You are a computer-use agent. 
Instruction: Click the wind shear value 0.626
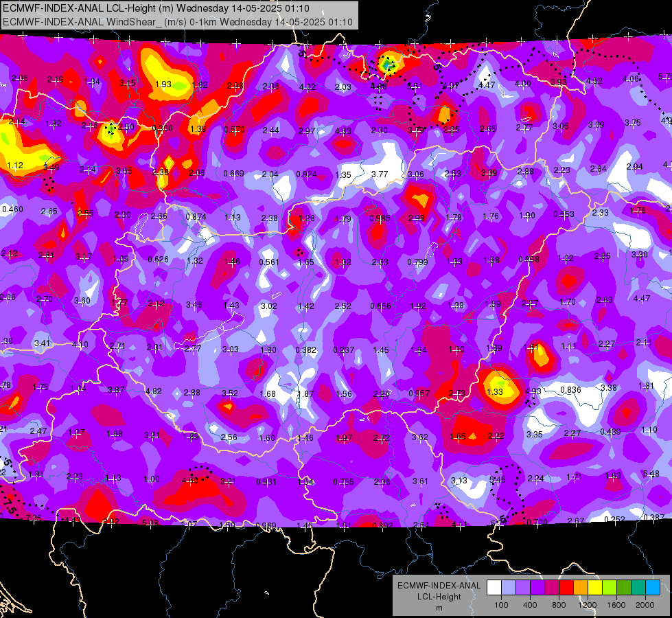158,260
